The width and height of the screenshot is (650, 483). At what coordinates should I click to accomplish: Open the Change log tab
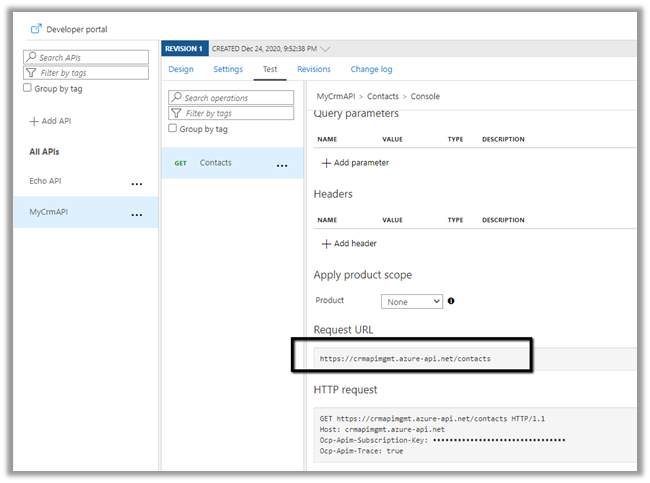[371, 69]
